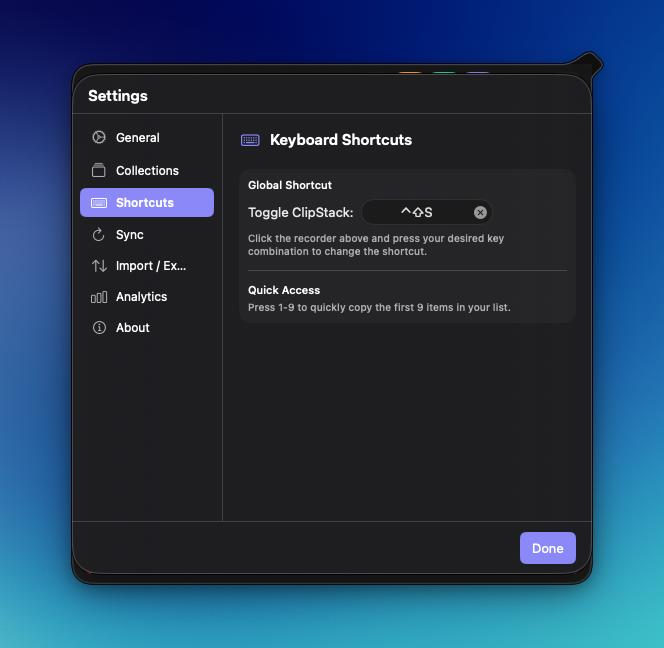This screenshot has width=664, height=648.
Task: Switch to the Collections settings tab
Action: 147,170
